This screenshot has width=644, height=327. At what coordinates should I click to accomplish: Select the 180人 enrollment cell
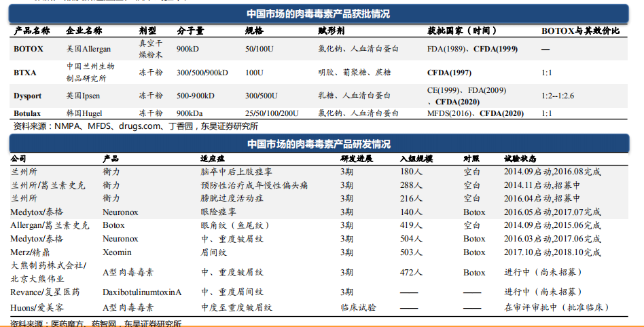pos(411,172)
